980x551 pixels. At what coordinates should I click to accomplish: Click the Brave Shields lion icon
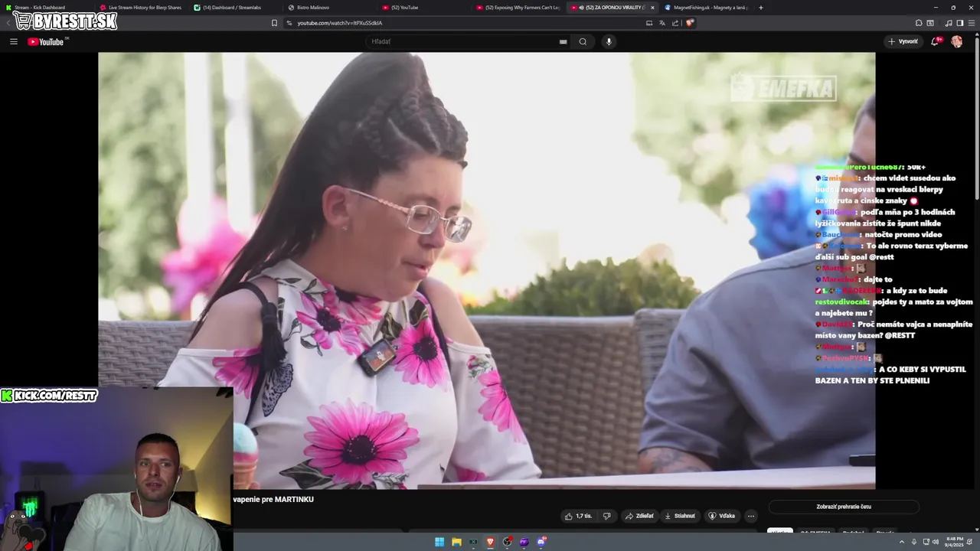click(690, 23)
